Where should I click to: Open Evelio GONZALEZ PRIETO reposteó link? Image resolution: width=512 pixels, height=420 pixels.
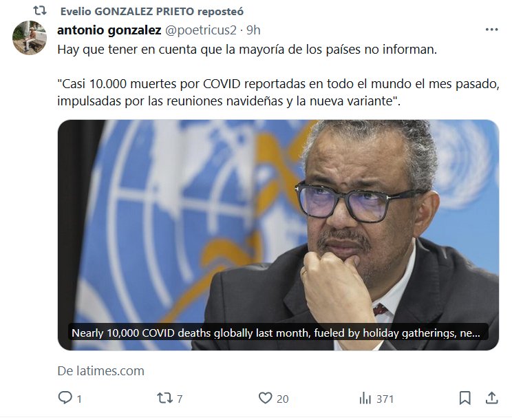pos(152,12)
